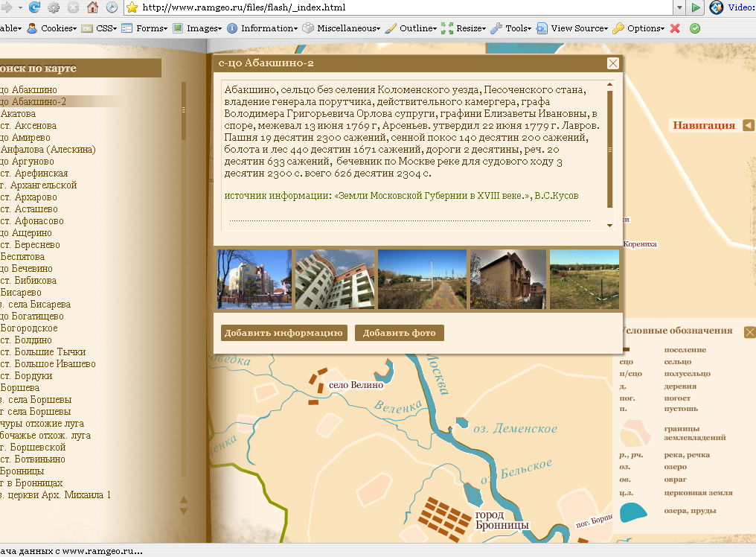Click город Бронницы label on map

coord(502,520)
